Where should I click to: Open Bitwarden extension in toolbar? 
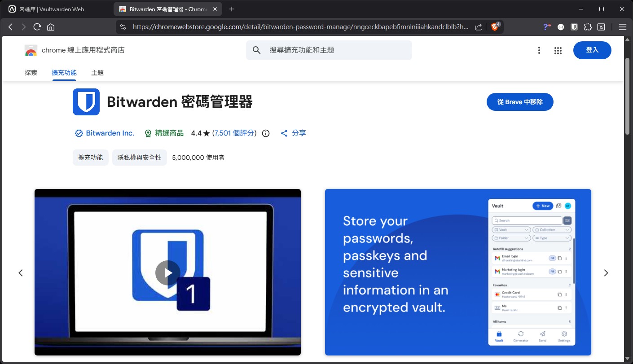(574, 27)
